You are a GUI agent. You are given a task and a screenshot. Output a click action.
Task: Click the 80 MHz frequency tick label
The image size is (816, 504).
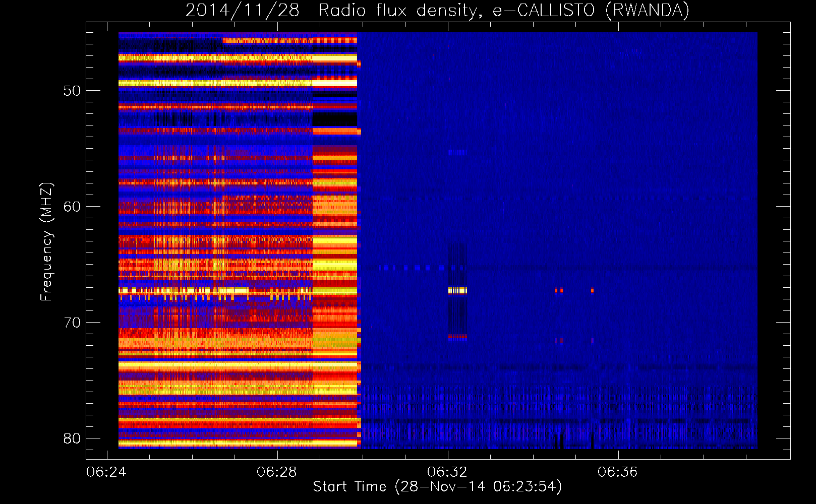[72, 438]
